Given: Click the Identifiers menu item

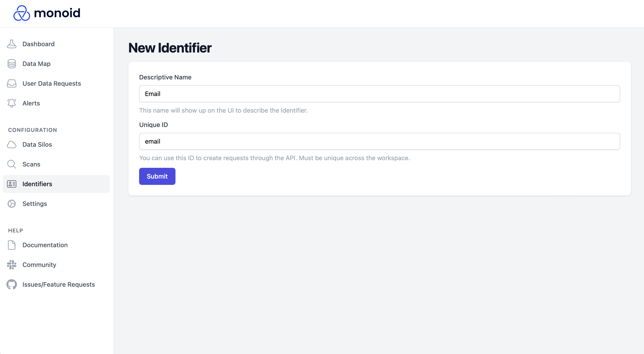Looking at the screenshot, I should (x=56, y=184).
